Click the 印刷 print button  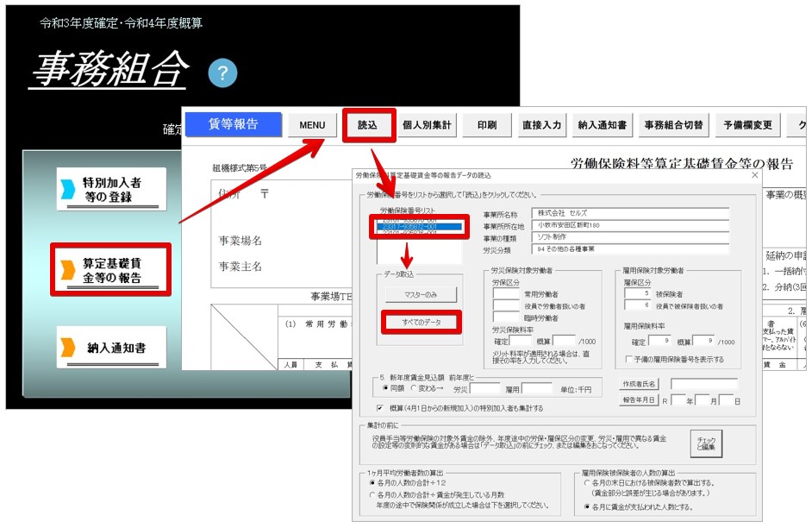coord(487,125)
